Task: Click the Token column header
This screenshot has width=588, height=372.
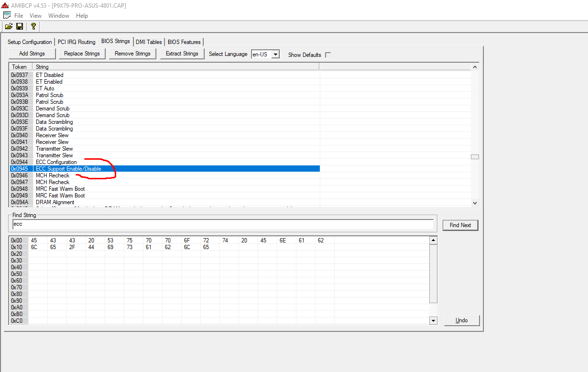Action: [x=21, y=67]
